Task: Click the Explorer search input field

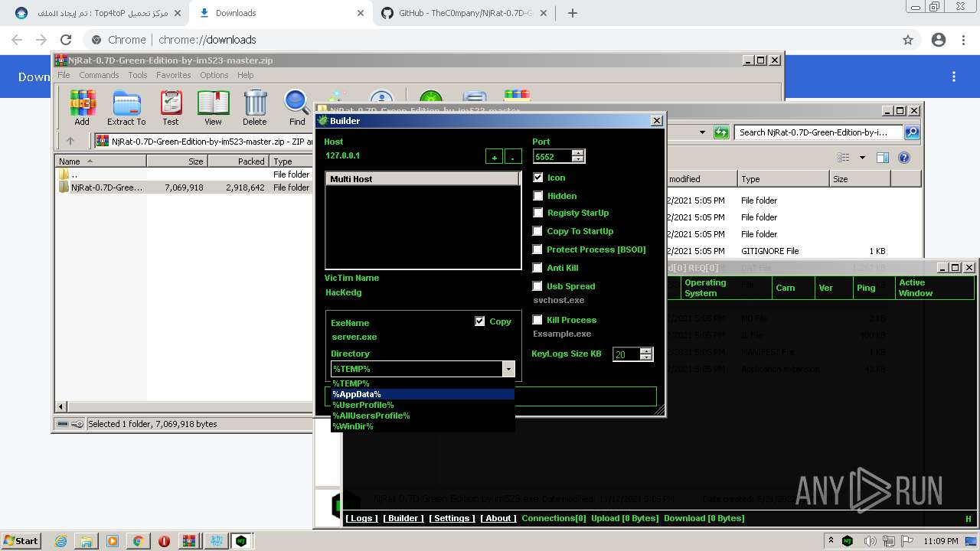Action: (x=819, y=132)
